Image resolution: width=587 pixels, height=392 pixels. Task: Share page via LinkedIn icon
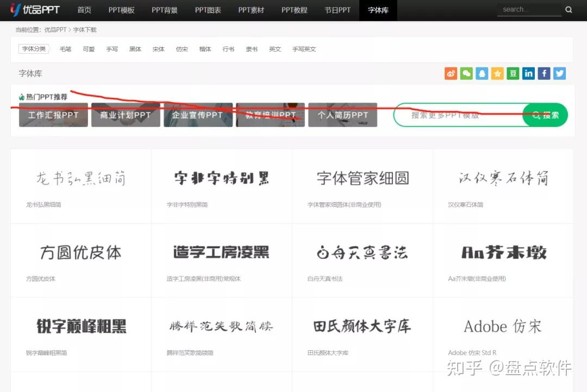pyautogui.click(x=529, y=73)
